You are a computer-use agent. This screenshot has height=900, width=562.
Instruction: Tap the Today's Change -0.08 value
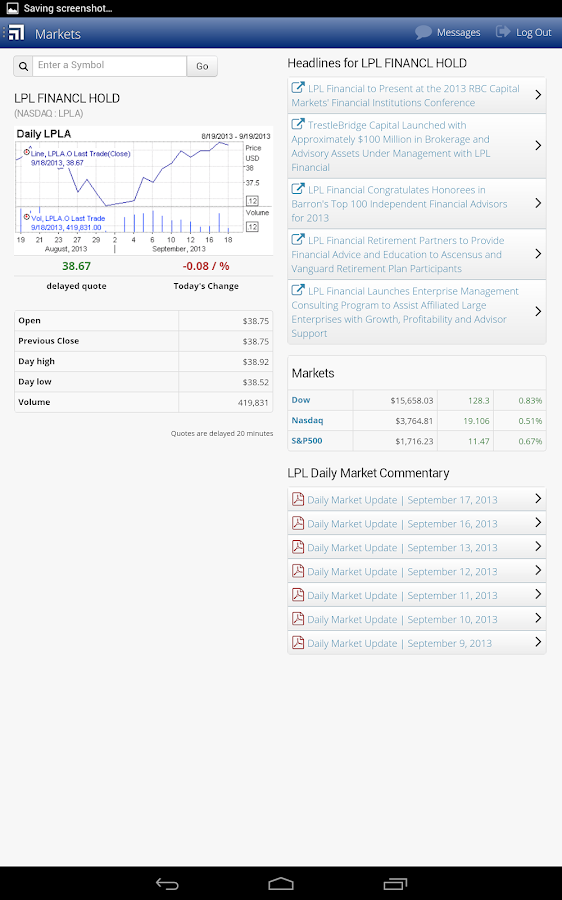point(206,266)
